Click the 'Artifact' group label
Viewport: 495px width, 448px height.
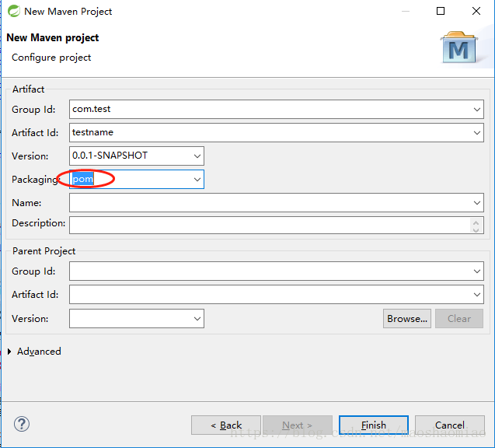click(29, 89)
